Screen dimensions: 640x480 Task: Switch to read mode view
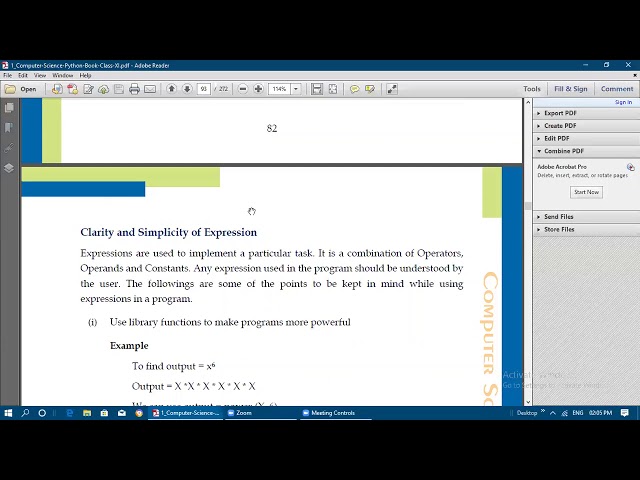392,89
